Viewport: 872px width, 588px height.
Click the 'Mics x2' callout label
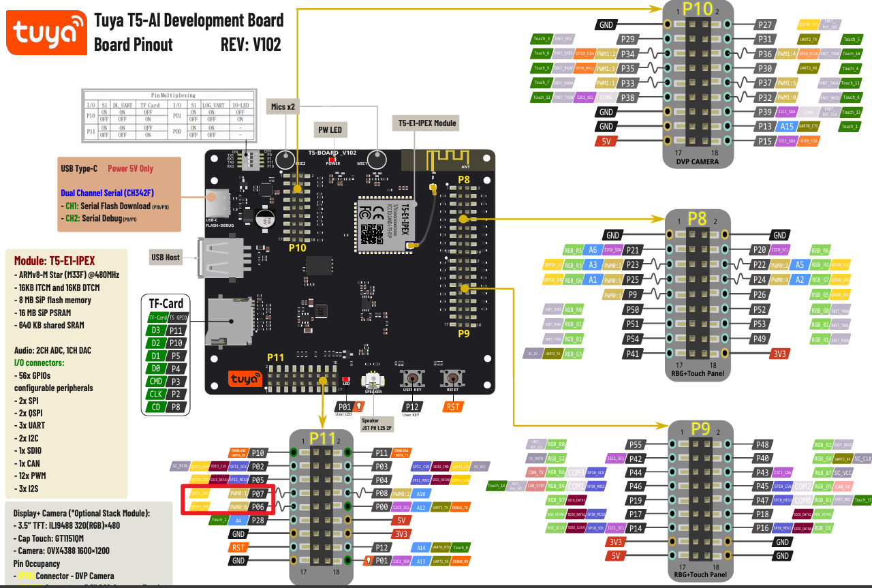283,106
